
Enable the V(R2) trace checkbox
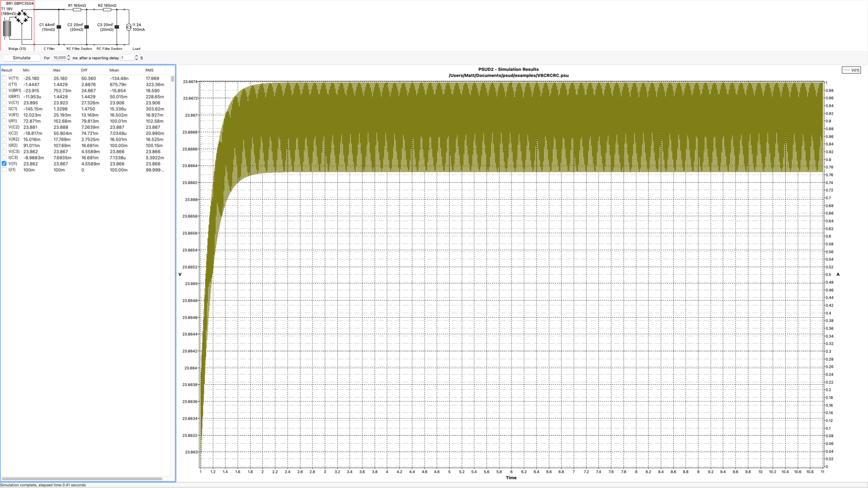click(x=4, y=139)
